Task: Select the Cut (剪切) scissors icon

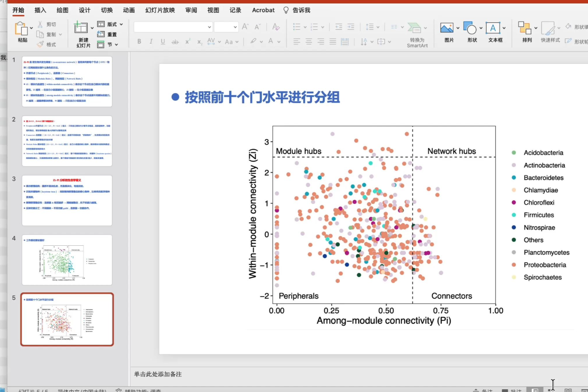Action: coord(40,24)
